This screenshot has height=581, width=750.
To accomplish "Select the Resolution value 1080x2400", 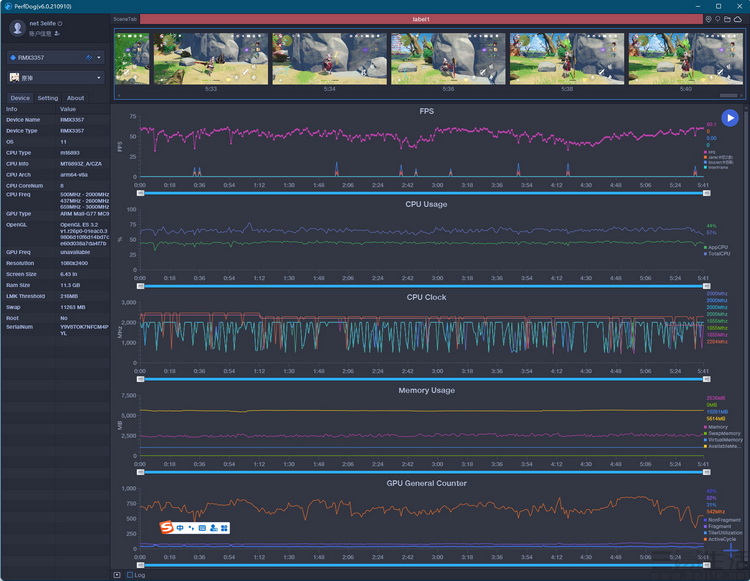I will (x=74, y=263).
